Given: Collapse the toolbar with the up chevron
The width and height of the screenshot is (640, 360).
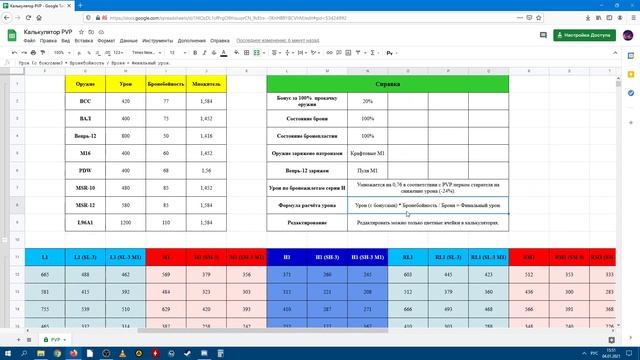Looking at the screenshot, I should pos(615,53).
